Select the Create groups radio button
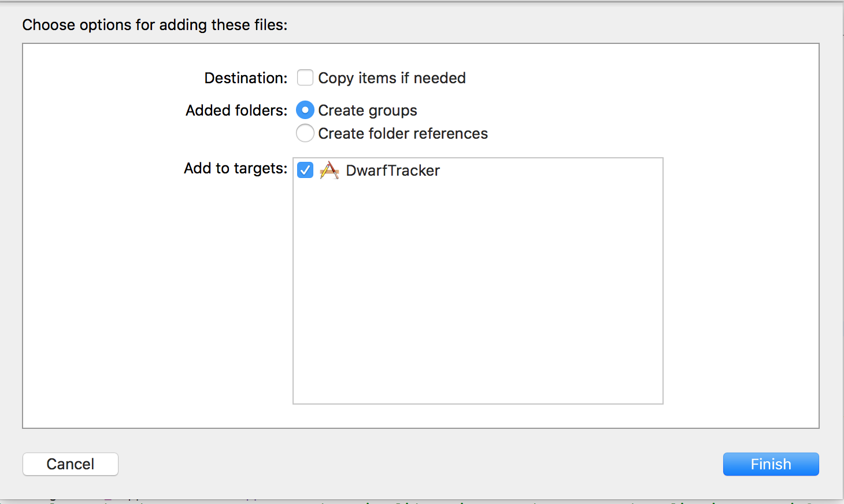The width and height of the screenshot is (844, 504). tap(305, 110)
